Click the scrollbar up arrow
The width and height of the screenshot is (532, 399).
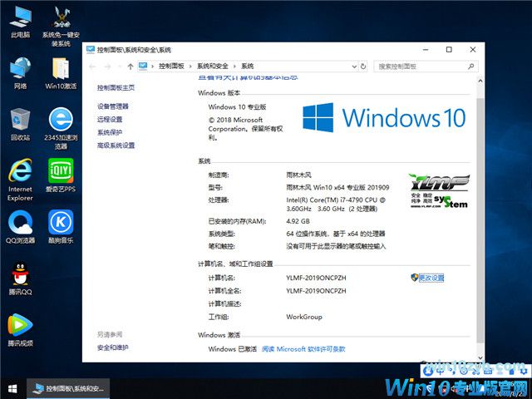tap(480, 81)
